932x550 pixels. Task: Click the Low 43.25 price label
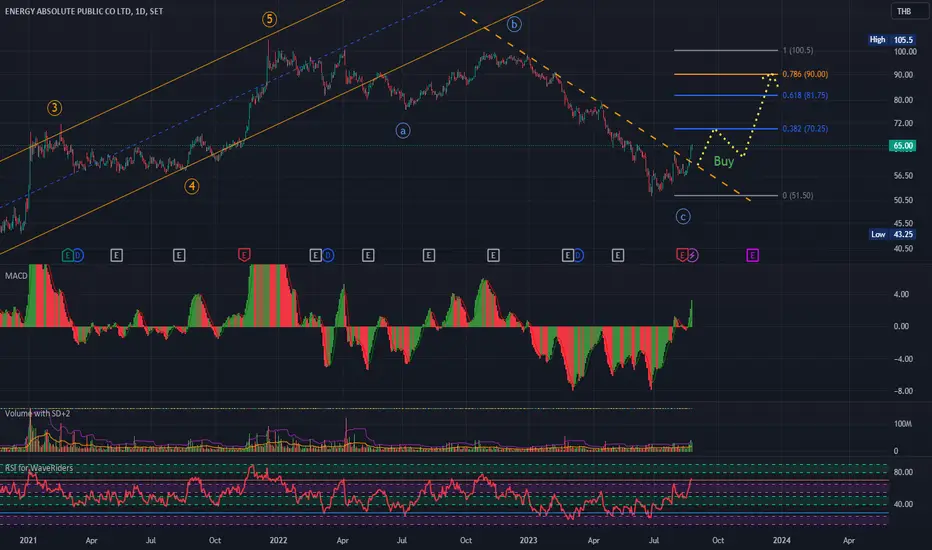coord(892,234)
